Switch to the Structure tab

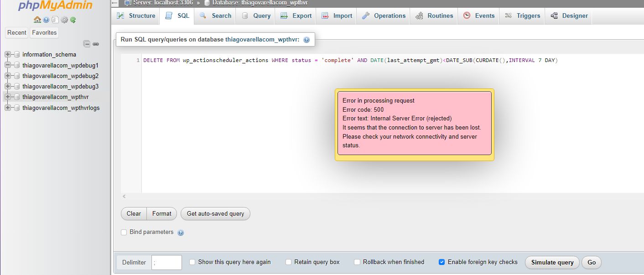(x=136, y=16)
